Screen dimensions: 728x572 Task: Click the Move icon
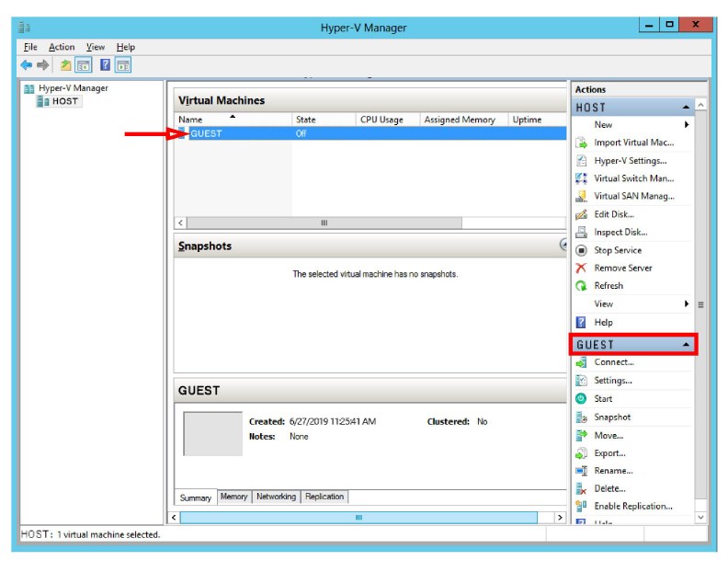point(581,435)
